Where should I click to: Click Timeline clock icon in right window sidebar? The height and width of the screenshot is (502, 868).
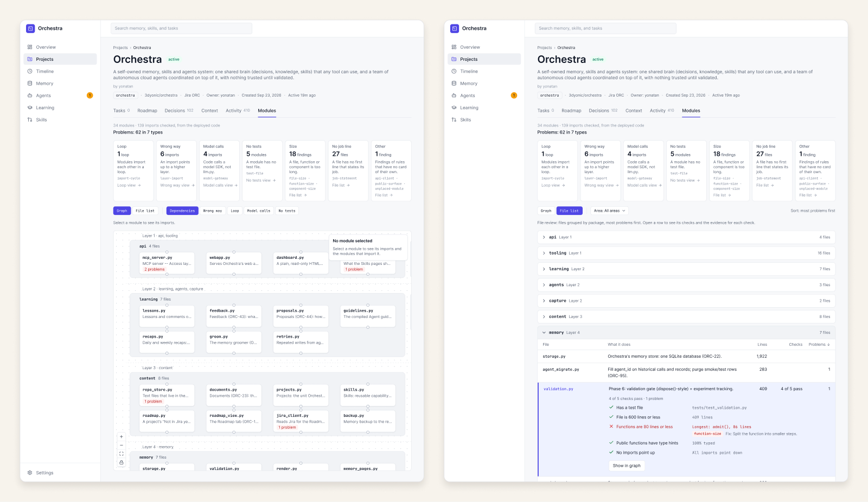[454, 71]
